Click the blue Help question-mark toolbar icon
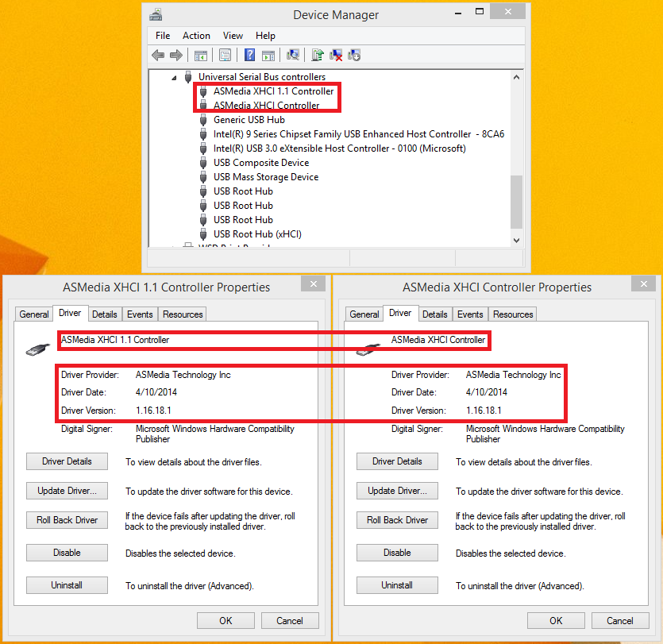The width and height of the screenshot is (663, 644). tap(250, 55)
